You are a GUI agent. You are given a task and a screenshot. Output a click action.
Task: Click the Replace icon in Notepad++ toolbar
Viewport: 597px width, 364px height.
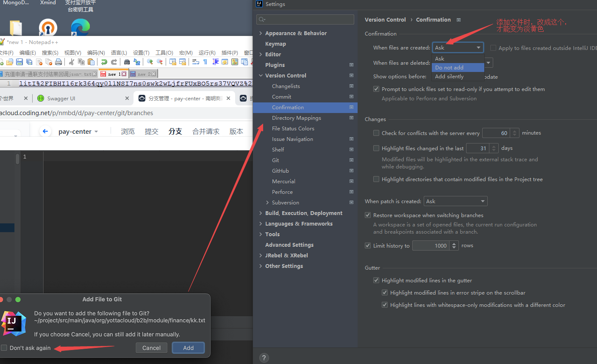coord(136,62)
